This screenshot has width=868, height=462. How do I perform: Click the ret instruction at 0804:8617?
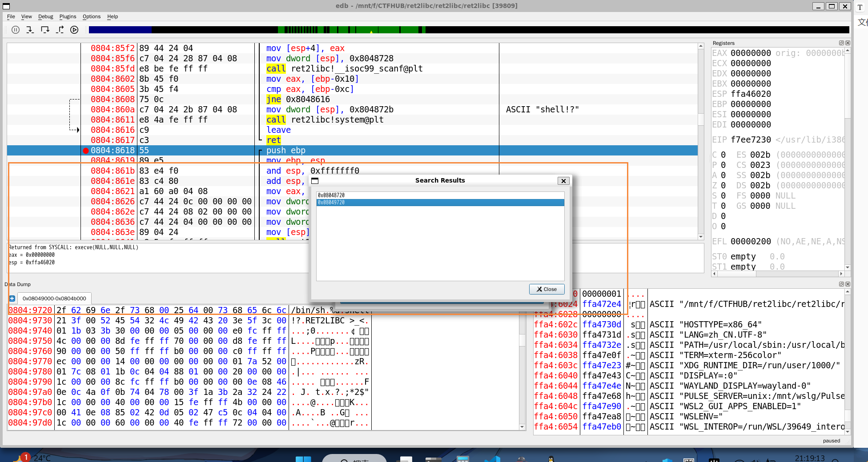coord(274,140)
